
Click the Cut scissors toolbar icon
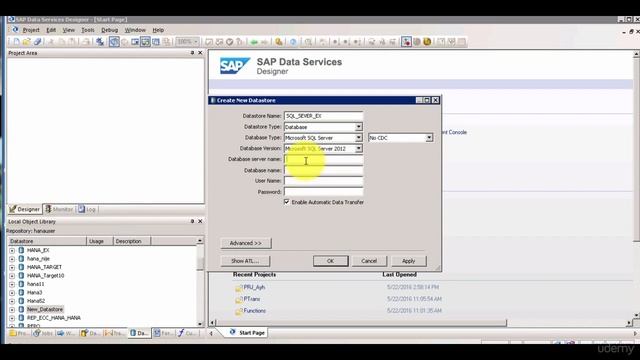click(51, 42)
